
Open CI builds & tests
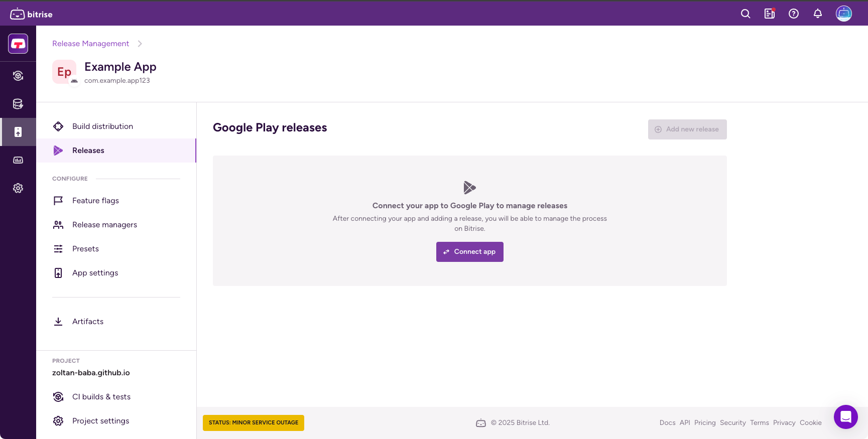pyautogui.click(x=116, y=397)
